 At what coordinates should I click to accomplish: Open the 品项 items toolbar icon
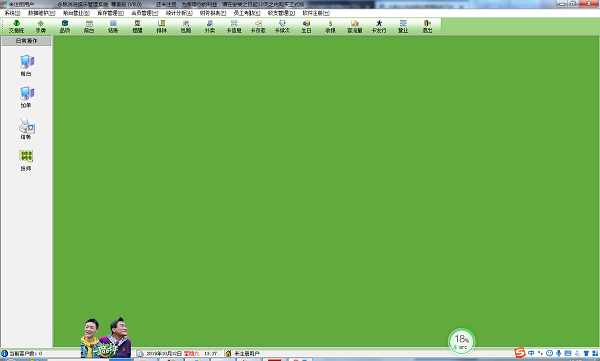click(x=65, y=26)
